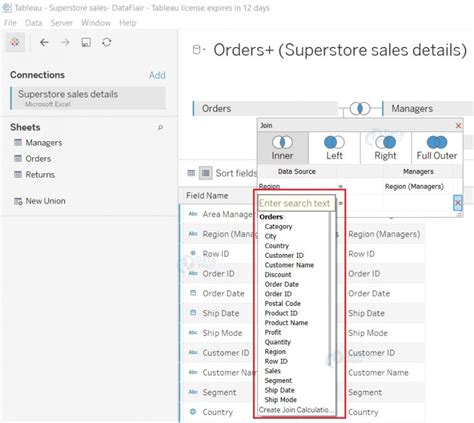Select Discount from field list
Screen dimensions: 474x423
tap(278, 275)
